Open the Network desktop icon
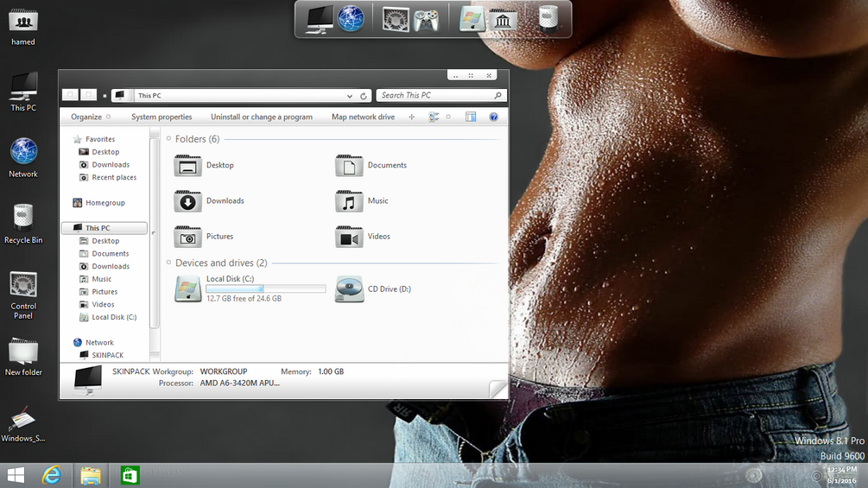The width and height of the screenshot is (868, 488). coord(23,158)
